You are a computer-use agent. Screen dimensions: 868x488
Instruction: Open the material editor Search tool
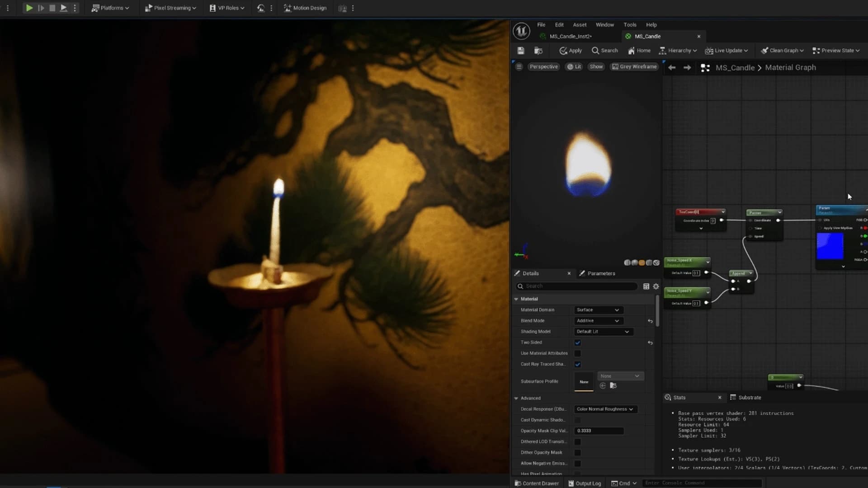(604, 51)
